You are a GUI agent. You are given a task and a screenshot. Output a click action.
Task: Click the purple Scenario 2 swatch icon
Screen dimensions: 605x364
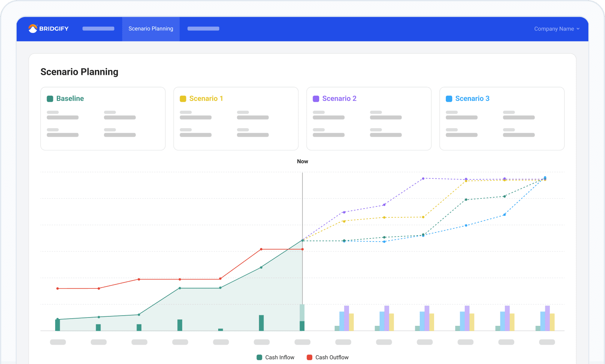point(316,99)
